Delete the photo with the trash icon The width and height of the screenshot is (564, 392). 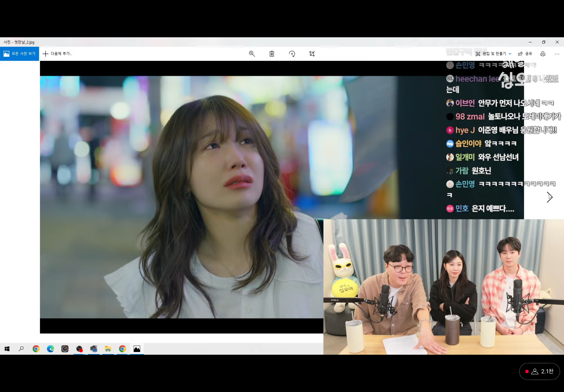(272, 54)
